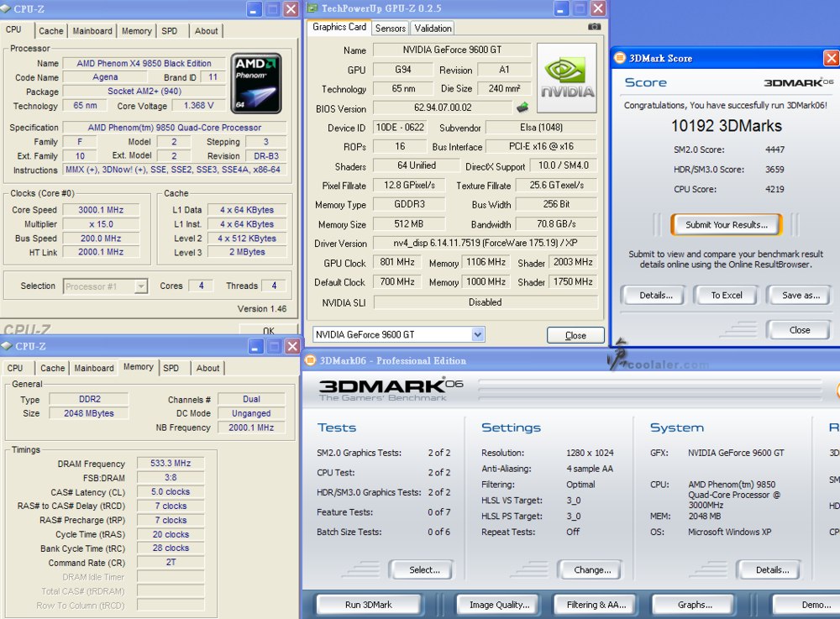Open Details in 3DMark Score window

point(656,295)
